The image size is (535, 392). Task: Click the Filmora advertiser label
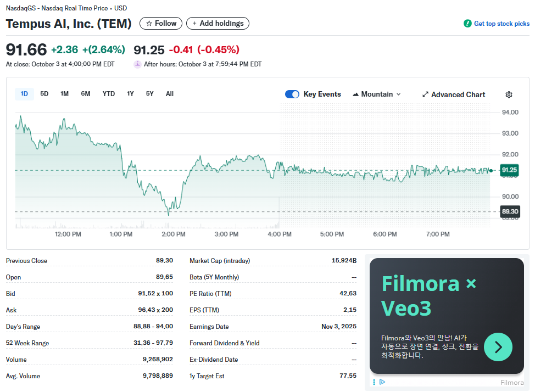512,383
